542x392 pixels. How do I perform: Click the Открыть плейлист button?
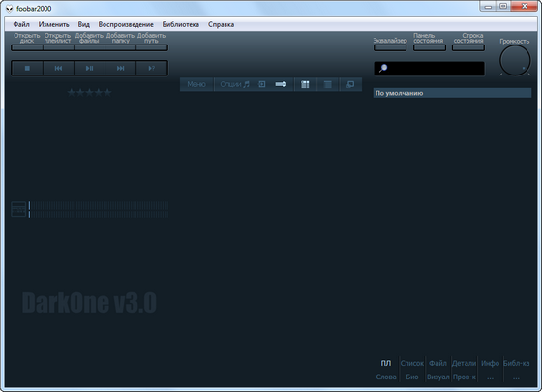(58, 47)
